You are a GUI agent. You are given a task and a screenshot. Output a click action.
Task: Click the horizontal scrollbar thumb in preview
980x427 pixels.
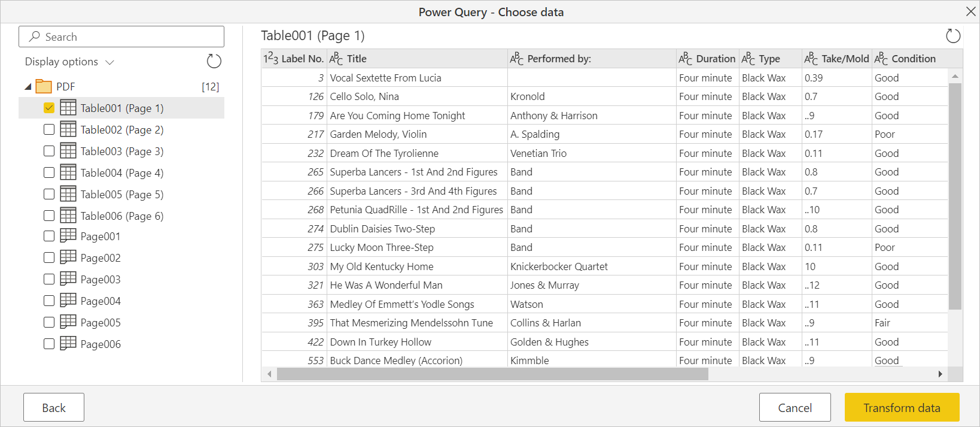pyautogui.click(x=492, y=374)
